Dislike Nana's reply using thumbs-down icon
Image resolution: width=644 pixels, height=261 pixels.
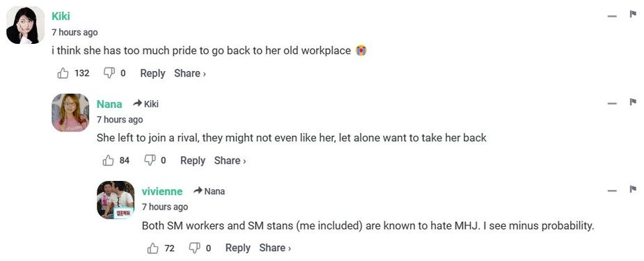[x=149, y=160]
